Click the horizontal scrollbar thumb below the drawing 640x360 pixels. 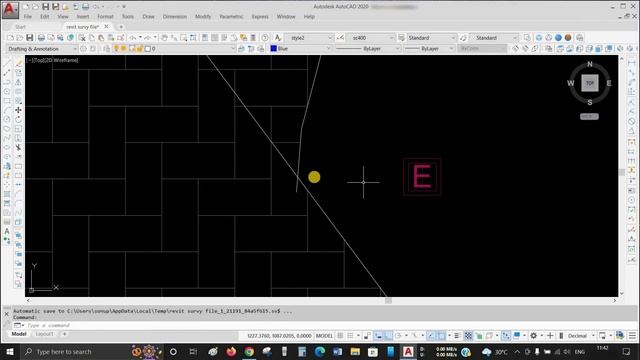pos(388,300)
